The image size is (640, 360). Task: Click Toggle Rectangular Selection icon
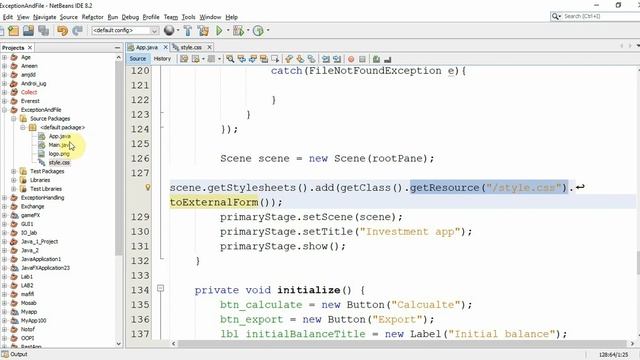(275, 59)
